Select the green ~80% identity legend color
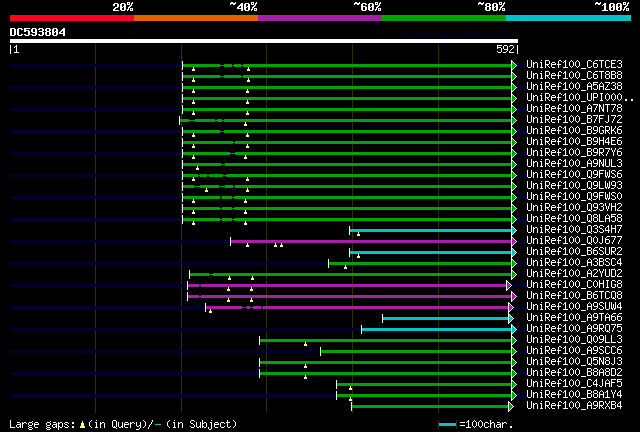The height and width of the screenshot is (432, 640). point(444,18)
